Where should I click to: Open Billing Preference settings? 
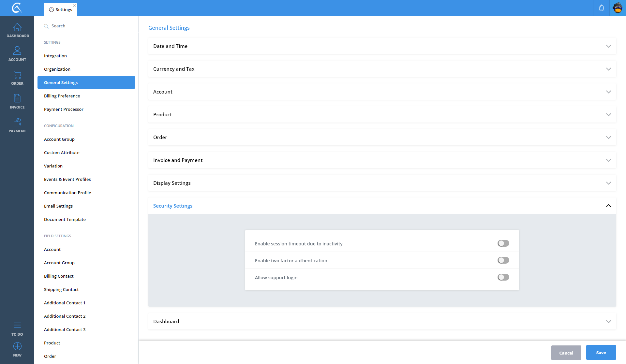(x=62, y=96)
